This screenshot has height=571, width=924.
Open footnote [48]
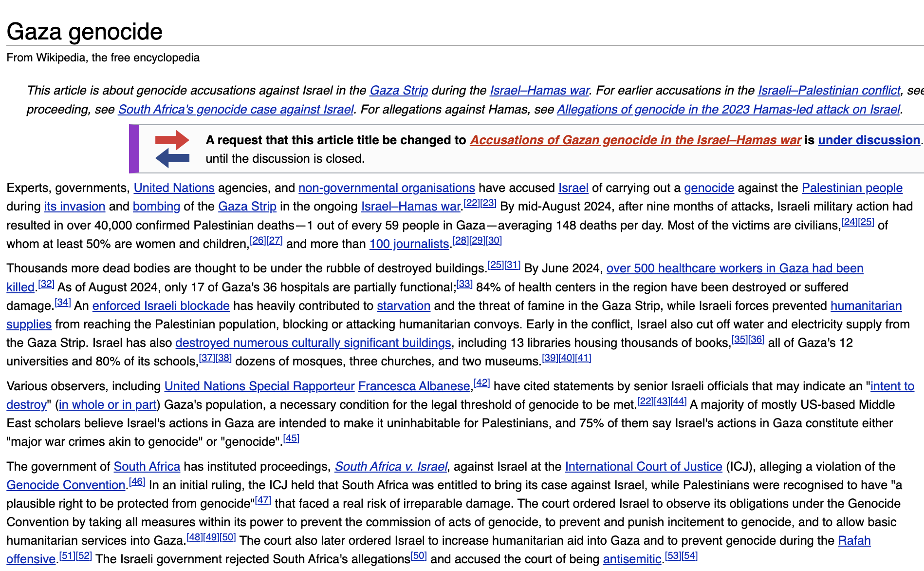(195, 537)
